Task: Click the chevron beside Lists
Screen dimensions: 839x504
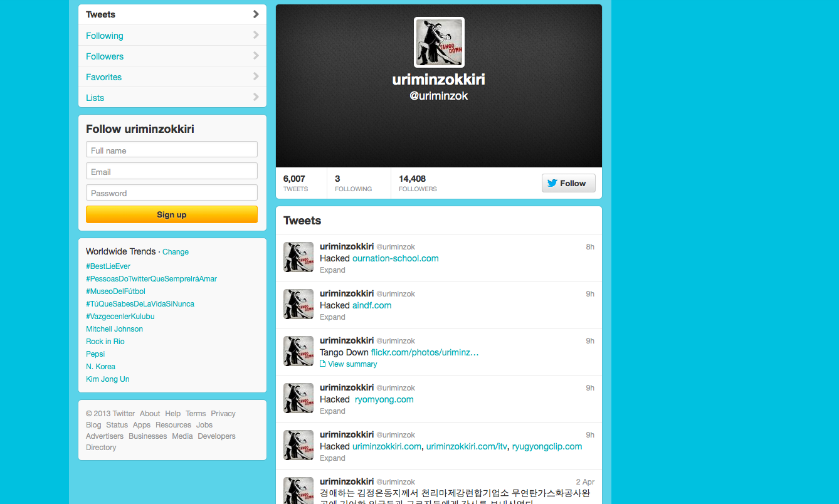Action: click(x=256, y=97)
